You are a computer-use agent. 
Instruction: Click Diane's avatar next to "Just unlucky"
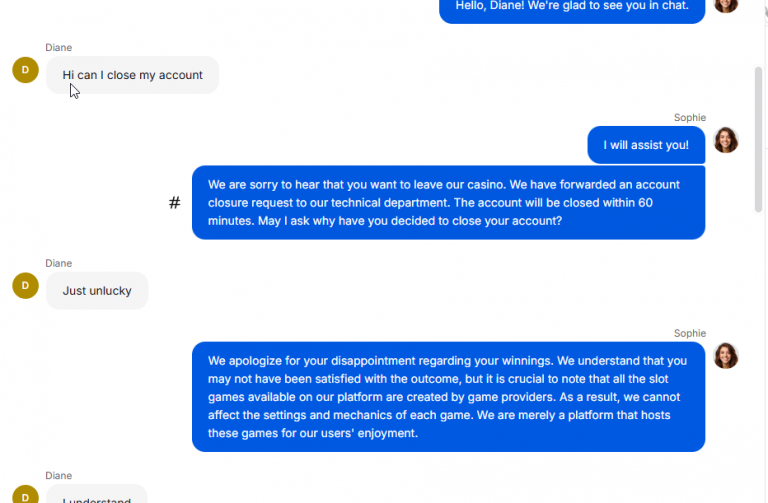pyautogui.click(x=25, y=286)
